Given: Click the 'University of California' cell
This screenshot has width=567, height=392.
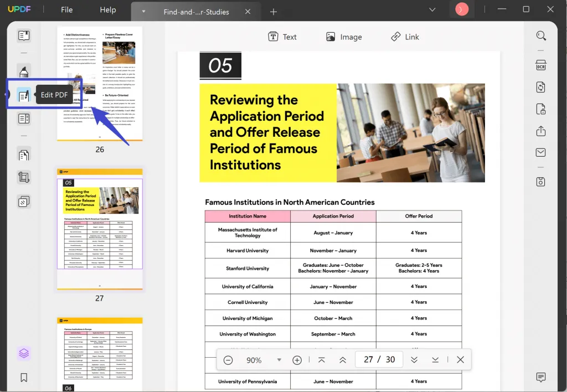Looking at the screenshot, I should pyautogui.click(x=248, y=286).
